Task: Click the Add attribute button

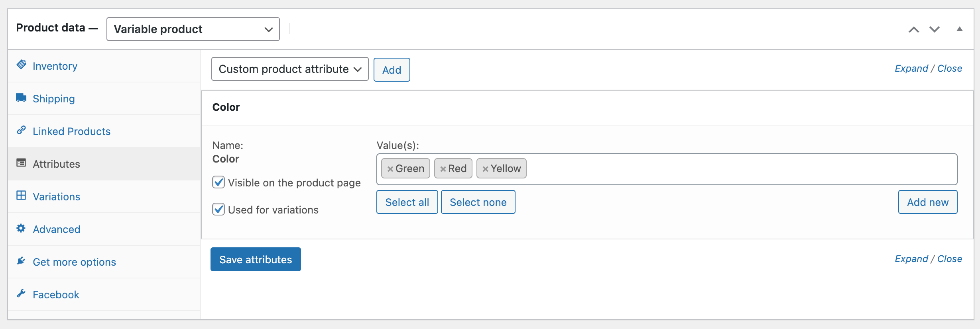Action: pos(392,70)
